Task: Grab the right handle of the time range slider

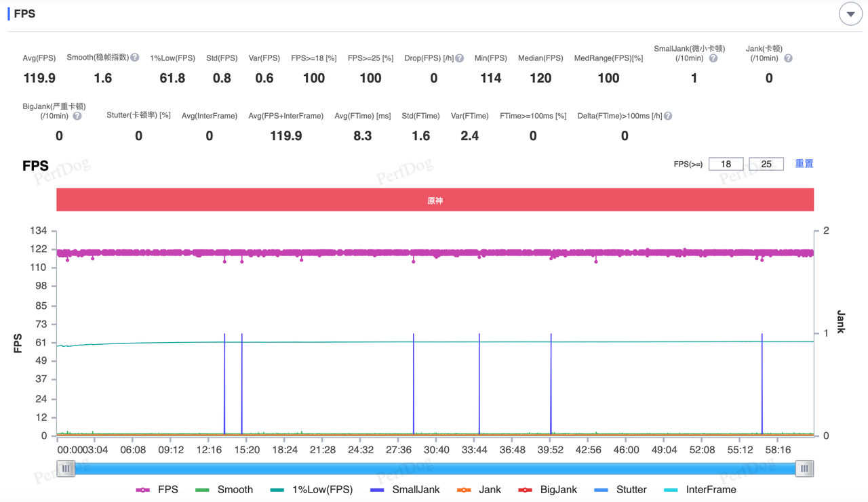Action: coord(804,468)
